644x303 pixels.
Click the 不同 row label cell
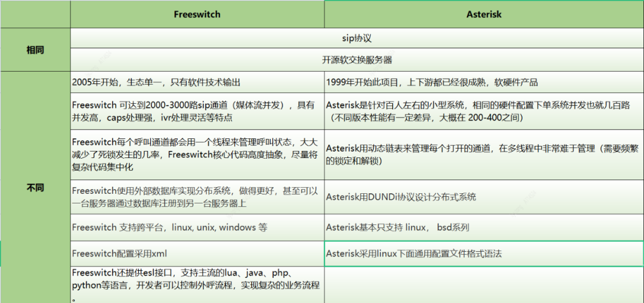tap(35, 187)
